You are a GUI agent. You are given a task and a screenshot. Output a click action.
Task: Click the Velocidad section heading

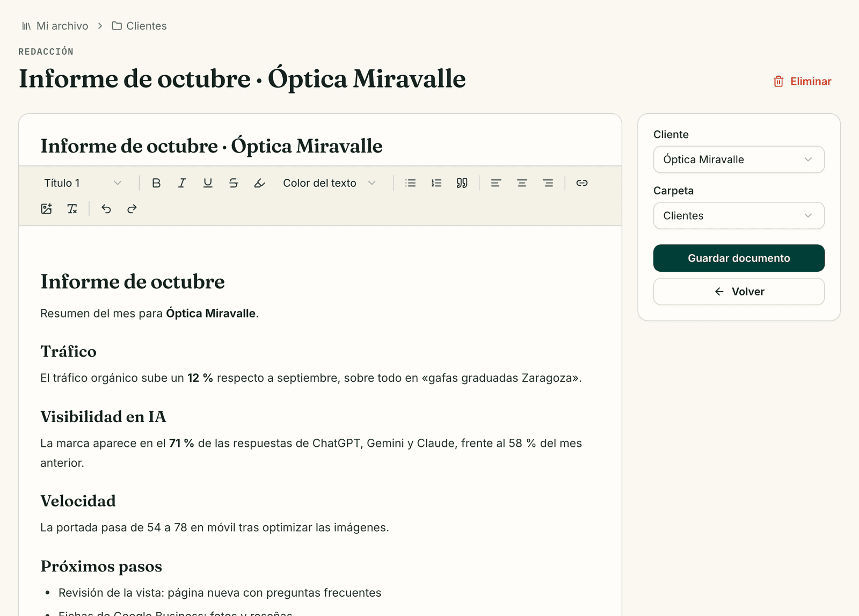(78, 501)
